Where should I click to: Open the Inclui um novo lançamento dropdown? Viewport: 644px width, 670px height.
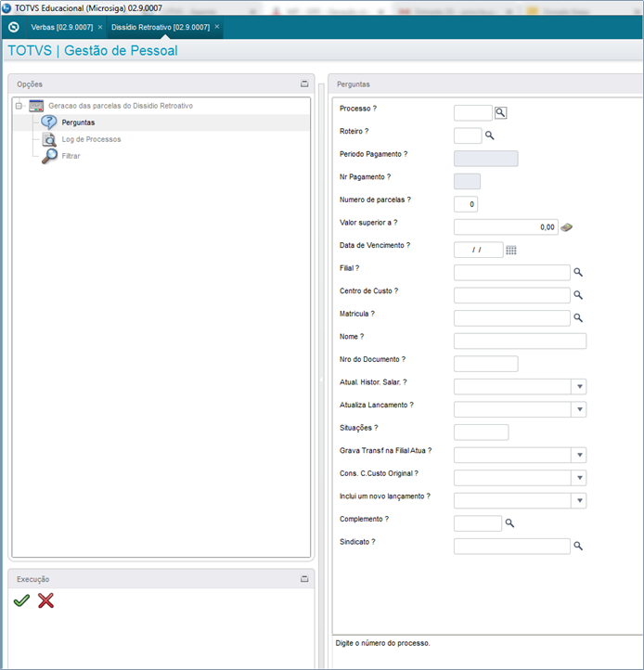coord(579,500)
